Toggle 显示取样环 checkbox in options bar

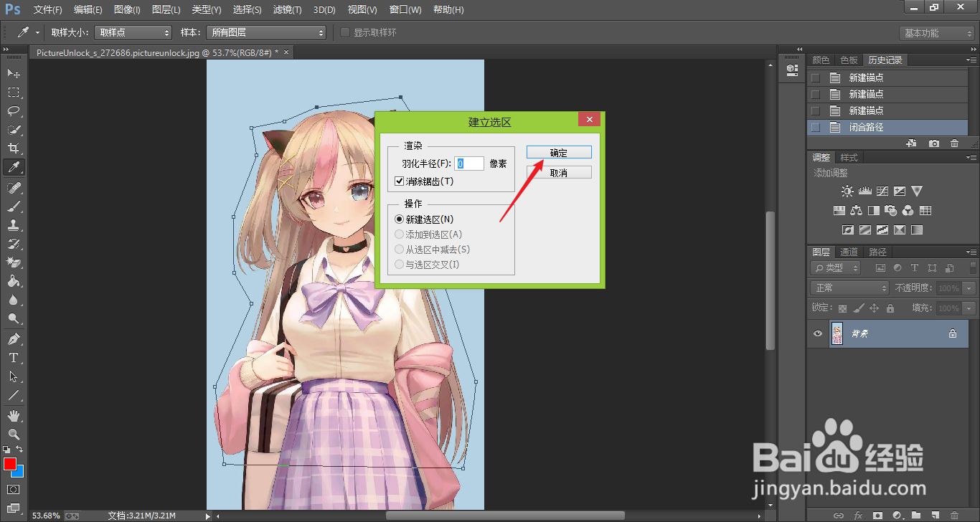click(x=345, y=33)
